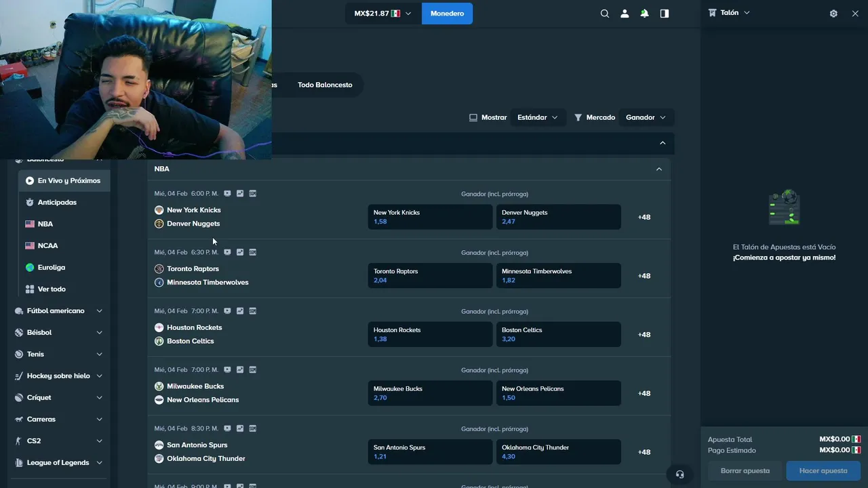
Task: Toggle the side panel layout icon
Action: (x=665, y=14)
